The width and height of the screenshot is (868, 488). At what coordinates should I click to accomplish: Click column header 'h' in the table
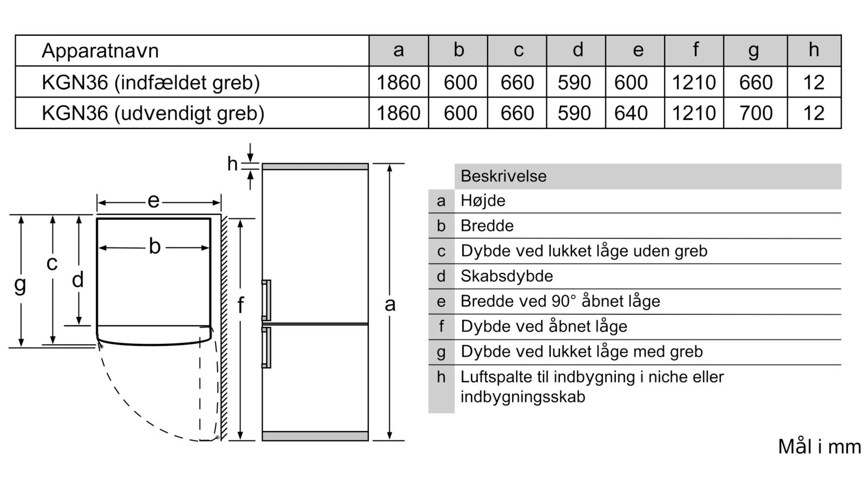pos(813,50)
